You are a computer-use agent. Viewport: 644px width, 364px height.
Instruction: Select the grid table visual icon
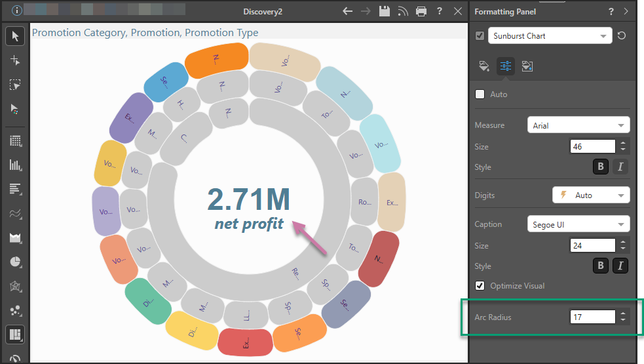[x=15, y=140]
